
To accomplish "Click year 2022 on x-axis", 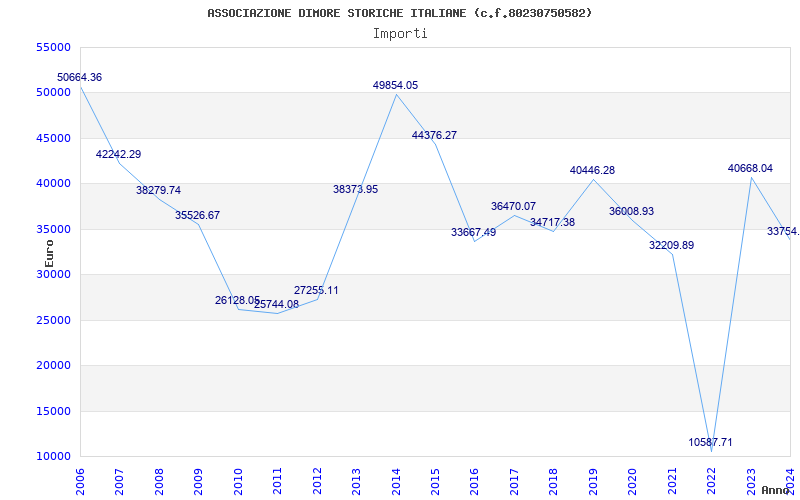I will [x=712, y=482].
